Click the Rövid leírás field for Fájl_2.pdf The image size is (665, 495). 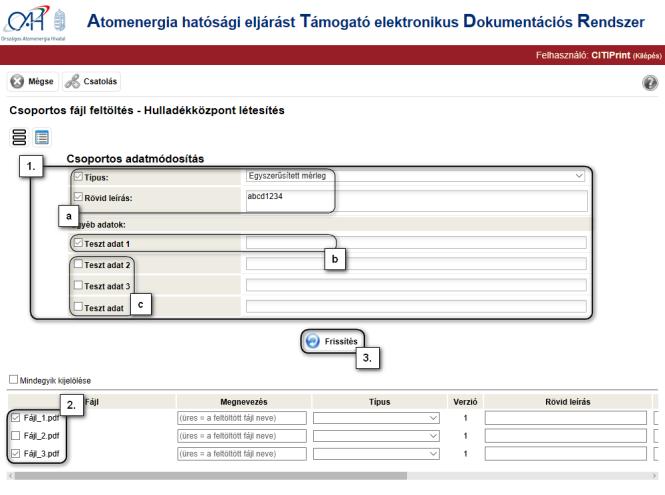pyautogui.click(x=566, y=436)
